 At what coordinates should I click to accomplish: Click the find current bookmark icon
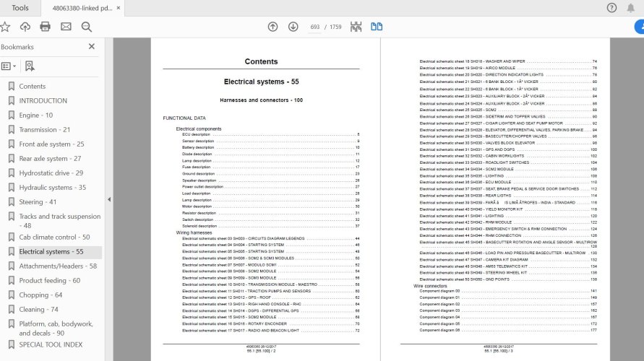click(x=30, y=66)
